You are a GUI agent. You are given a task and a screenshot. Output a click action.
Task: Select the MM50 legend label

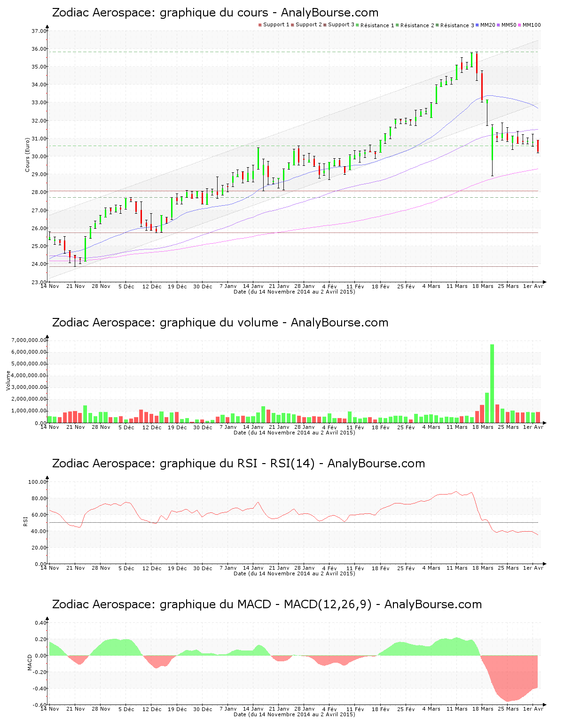[509, 25]
